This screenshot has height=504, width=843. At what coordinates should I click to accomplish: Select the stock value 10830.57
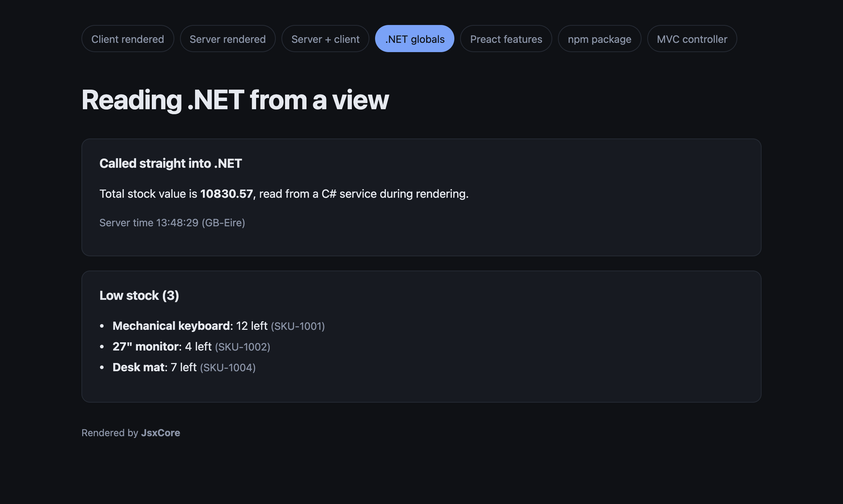(x=226, y=194)
